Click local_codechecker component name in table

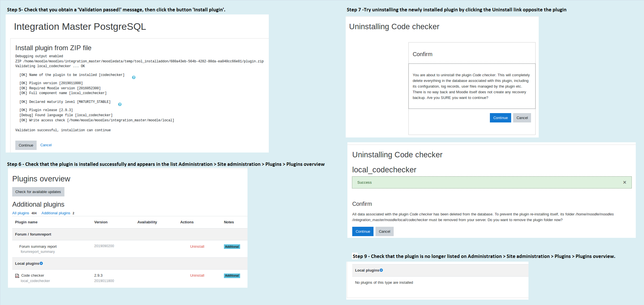pos(35,281)
